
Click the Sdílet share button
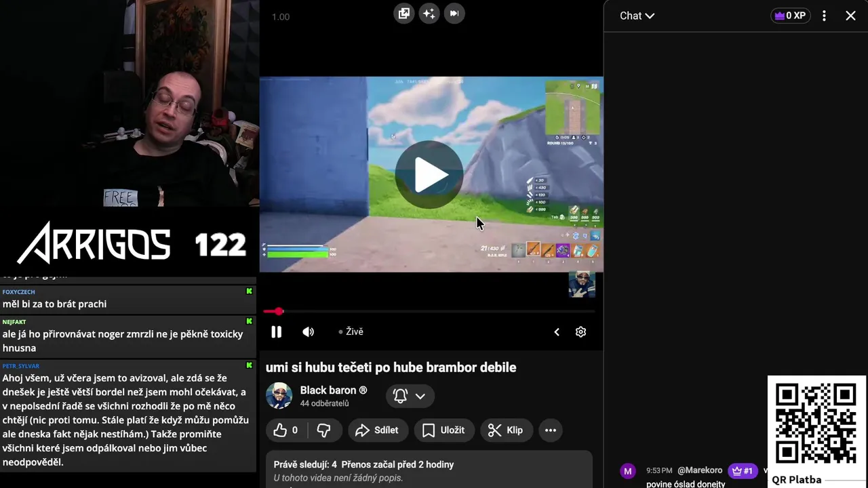[377, 430]
